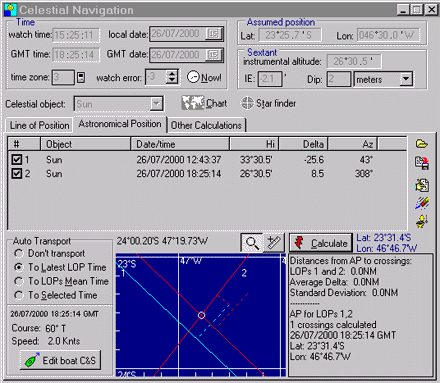Click the ruler measure tool
The width and height of the screenshot is (440, 383).
274,243
